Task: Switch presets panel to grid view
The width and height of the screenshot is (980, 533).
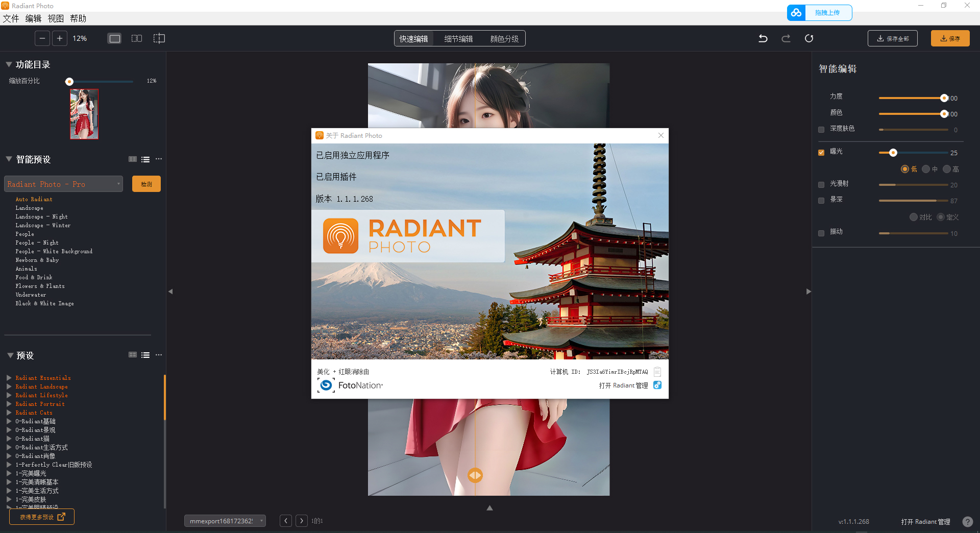Action: (133, 355)
